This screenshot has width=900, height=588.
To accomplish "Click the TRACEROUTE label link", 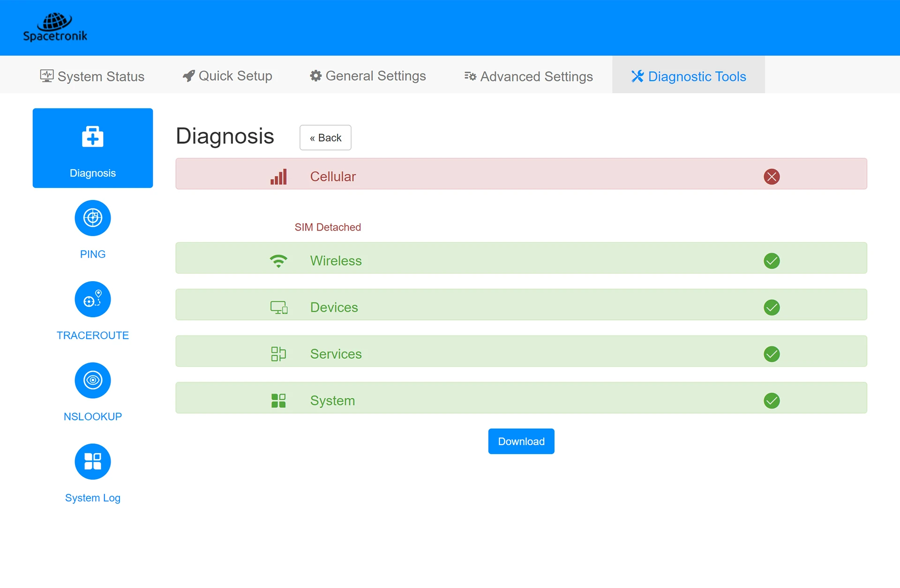I will [93, 335].
